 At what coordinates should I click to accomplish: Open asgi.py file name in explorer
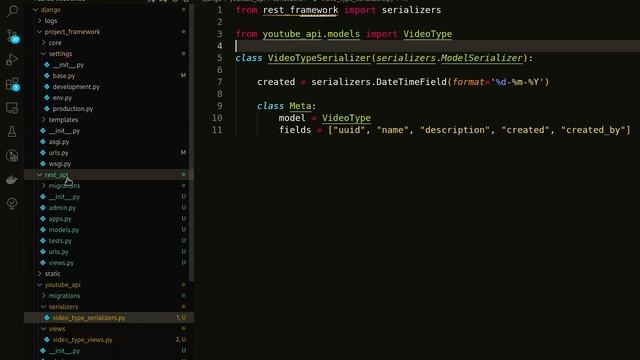click(x=59, y=142)
